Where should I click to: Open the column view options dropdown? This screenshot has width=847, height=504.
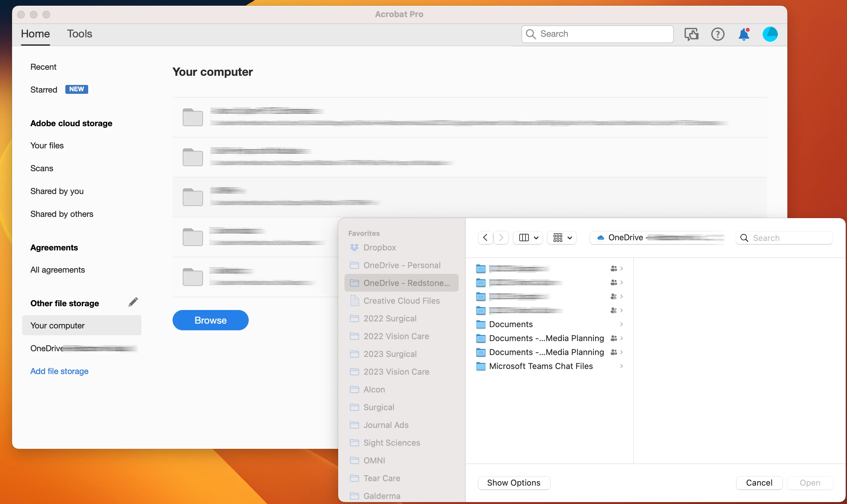528,238
